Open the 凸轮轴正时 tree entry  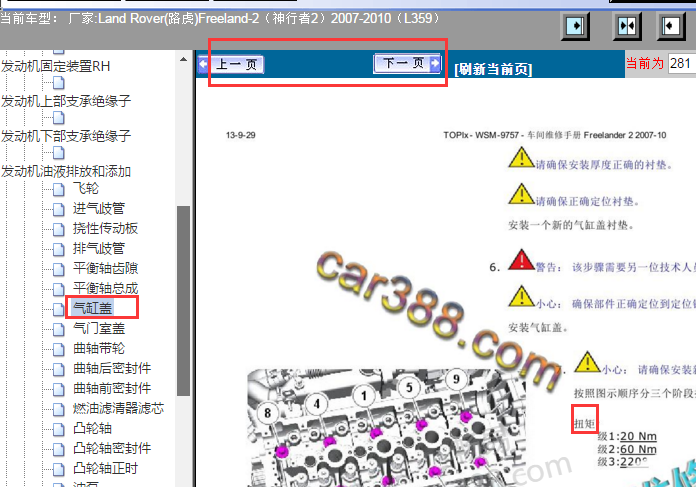click(105, 468)
